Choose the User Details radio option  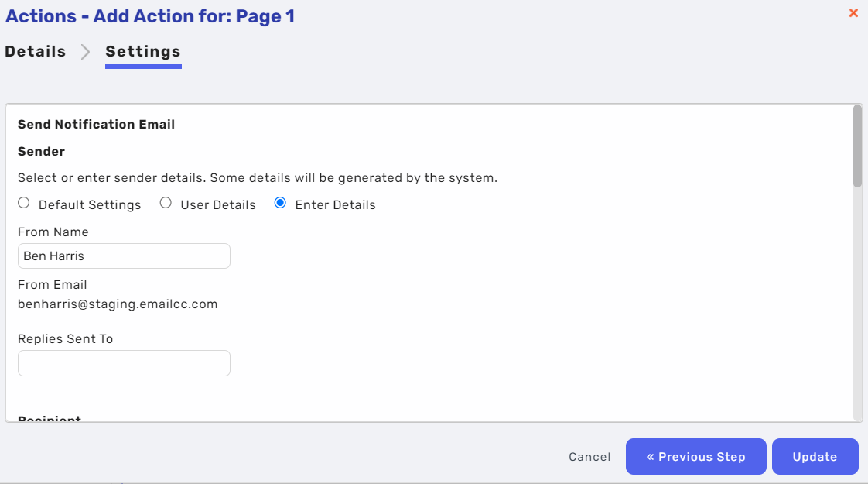166,203
